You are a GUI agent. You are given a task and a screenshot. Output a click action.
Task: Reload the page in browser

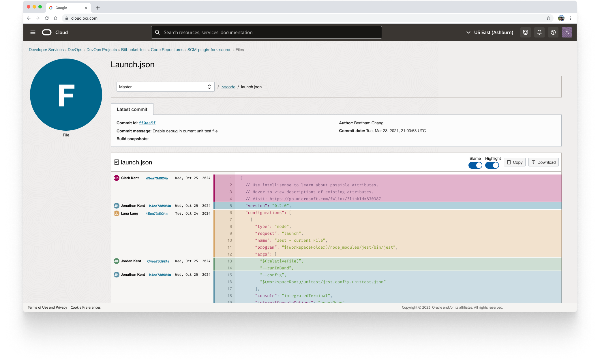coord(47,18)
